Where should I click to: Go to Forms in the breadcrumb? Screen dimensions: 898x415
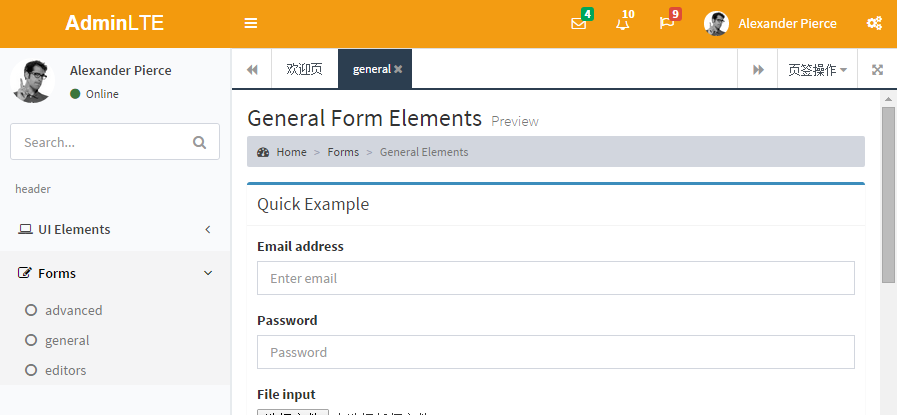(x=343, y=152)
